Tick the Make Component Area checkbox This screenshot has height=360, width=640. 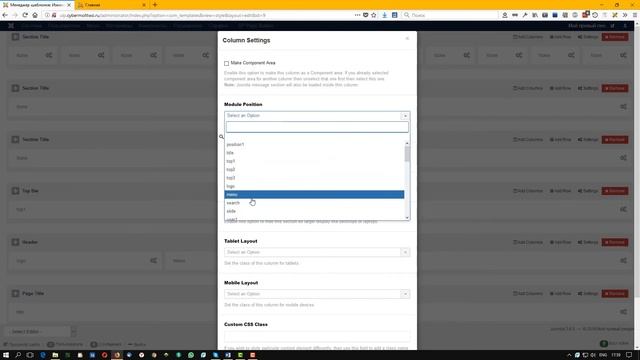point(226,63)
